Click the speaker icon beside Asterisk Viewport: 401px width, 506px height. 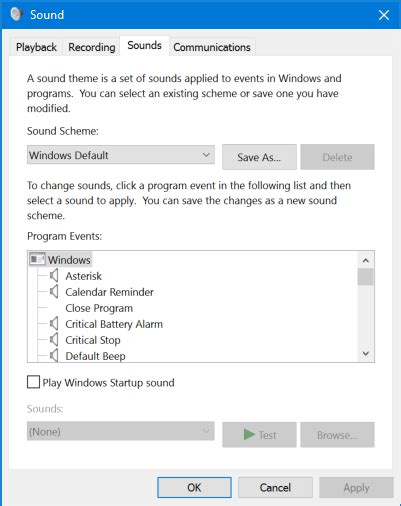pyautogui.click(x=54, y=276)
